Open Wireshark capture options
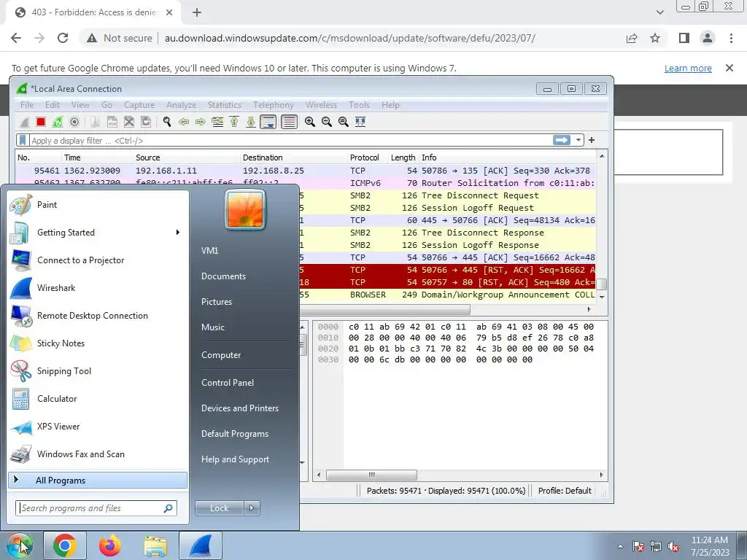The width and height of the screenshot is (747, 560). click(74, 122)
